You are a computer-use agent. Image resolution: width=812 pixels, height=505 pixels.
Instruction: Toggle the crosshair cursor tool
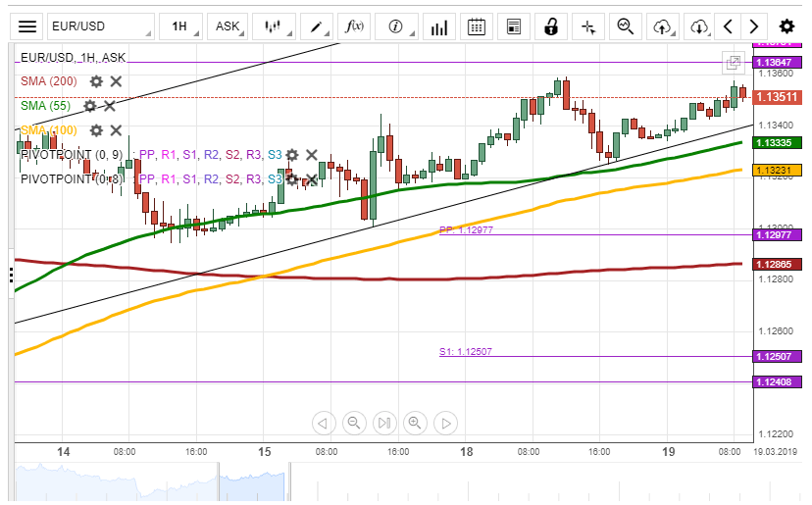pyautogui.click(x=587, y=26)
